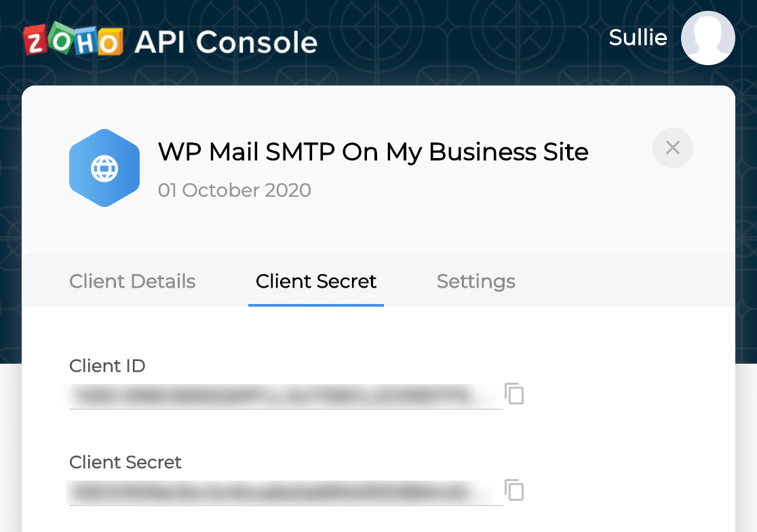
Task: Switch to the Client Details tab
Action: point(132,281)
